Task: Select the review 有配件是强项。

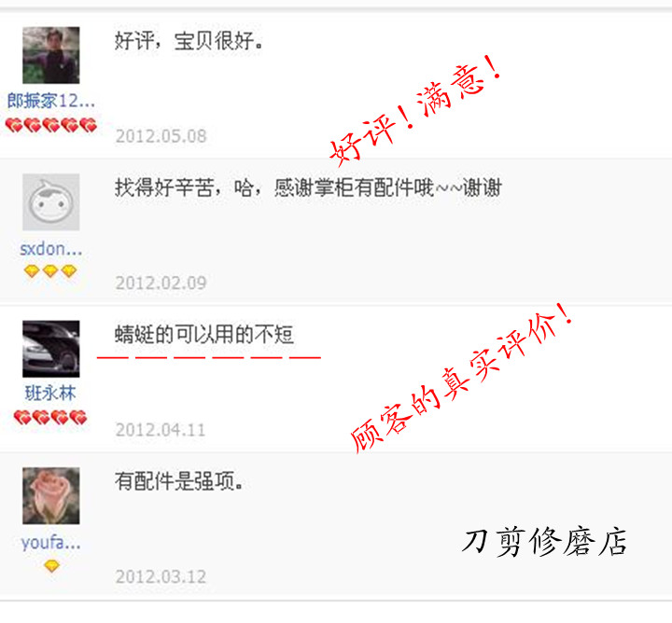Action: click(x=178, y=481)
